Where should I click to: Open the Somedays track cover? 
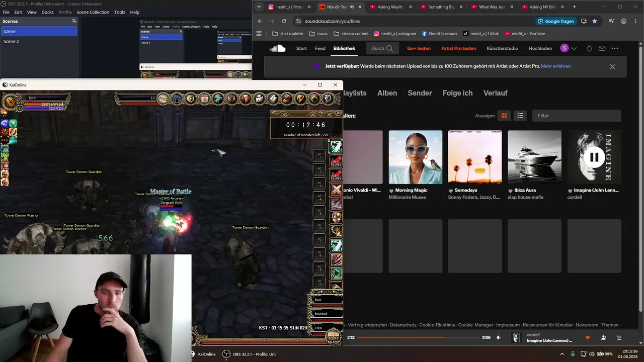475,157
